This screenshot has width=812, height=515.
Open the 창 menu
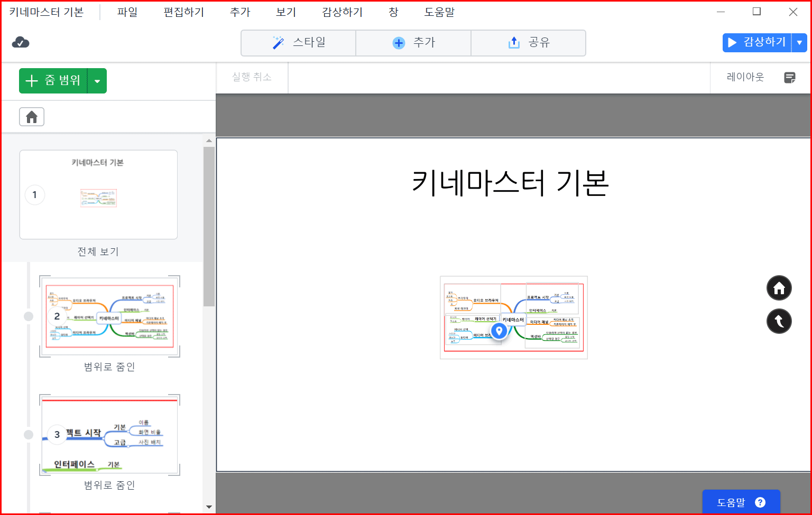pyautogui.click(x=393, y=12)
